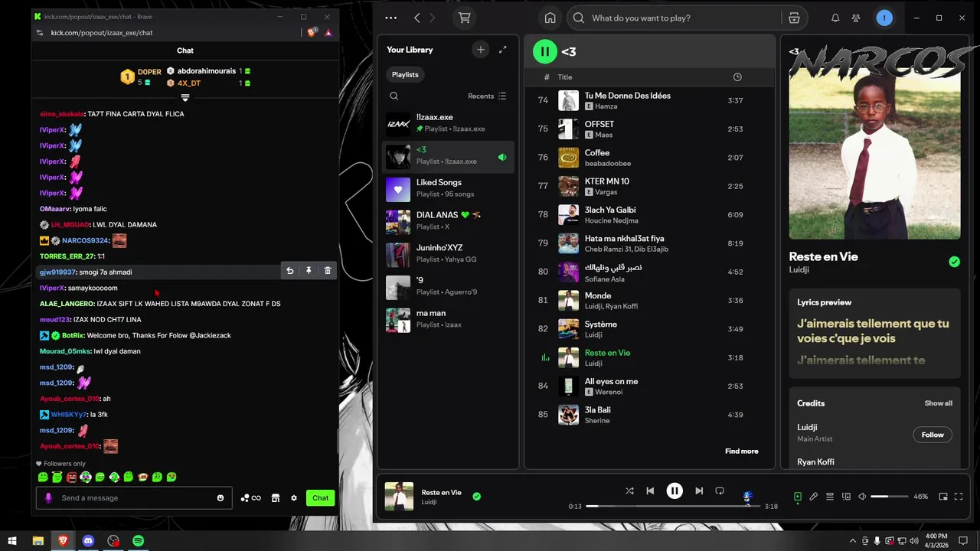This screenshot has height=551, width=980.
Task: Go back using Spotify left arrow
Action: tap(416, 18)
